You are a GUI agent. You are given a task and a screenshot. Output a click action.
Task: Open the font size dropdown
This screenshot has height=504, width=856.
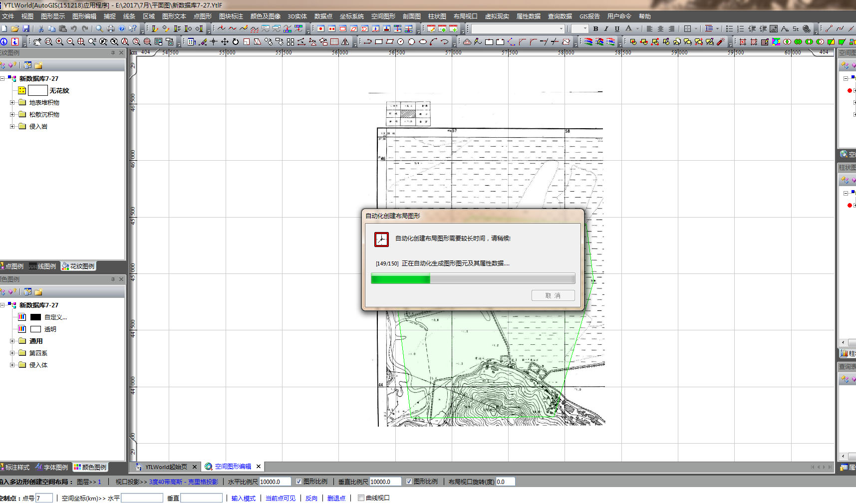585,29
